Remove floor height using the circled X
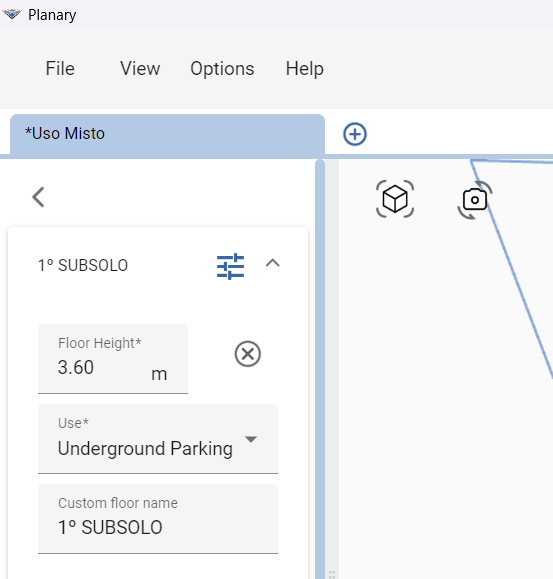Viewport: 553px width, 579px height. click(248, 354)
